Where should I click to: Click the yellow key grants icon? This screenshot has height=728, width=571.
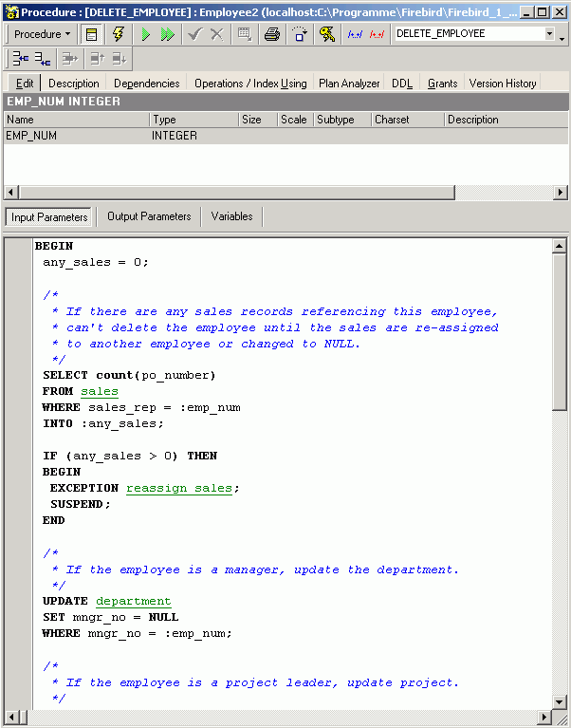coord(327,34)
